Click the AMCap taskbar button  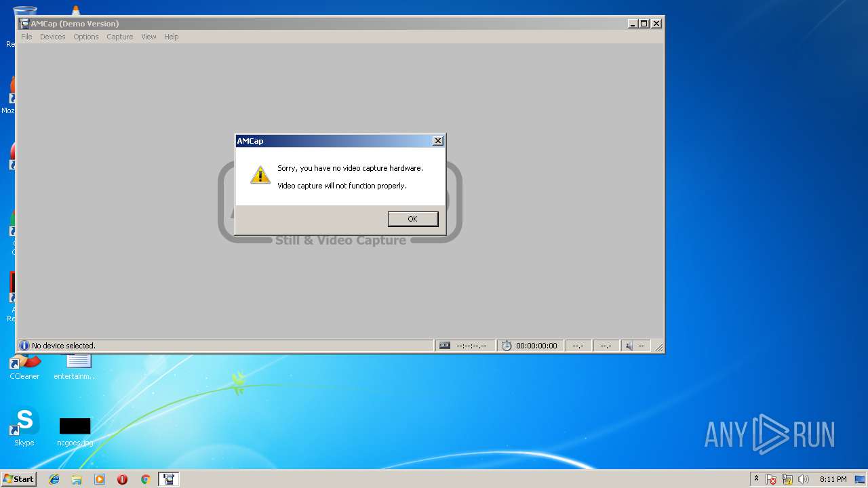click(x=168, y=479)
